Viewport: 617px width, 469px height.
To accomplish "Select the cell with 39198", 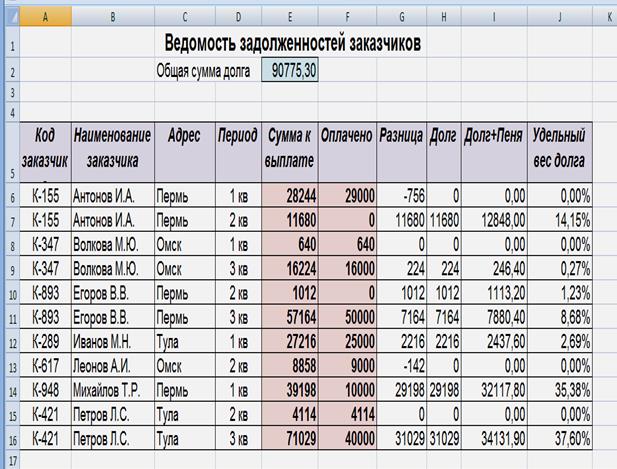I will click(x=290, y=390).
